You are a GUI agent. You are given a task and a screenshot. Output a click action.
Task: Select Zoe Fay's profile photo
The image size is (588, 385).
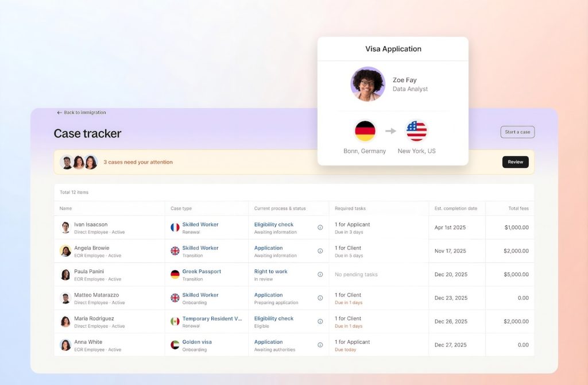click(367, 84)
